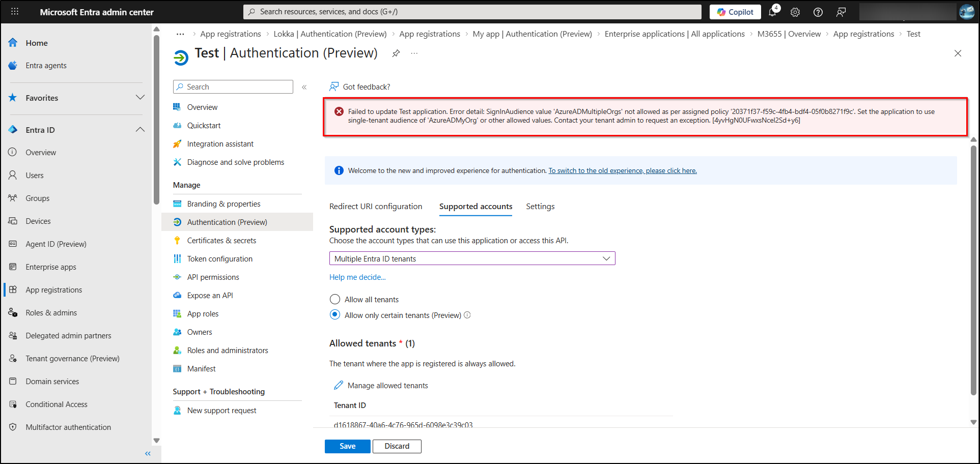Click the Save button
This screenshot has width=980, height=464.
348,446
